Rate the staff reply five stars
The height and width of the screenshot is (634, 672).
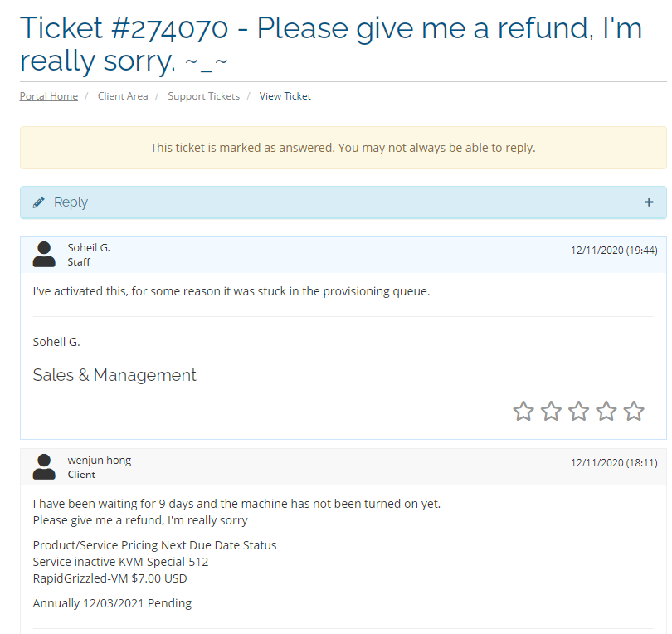pyautogui.click(x=634, y=411)
